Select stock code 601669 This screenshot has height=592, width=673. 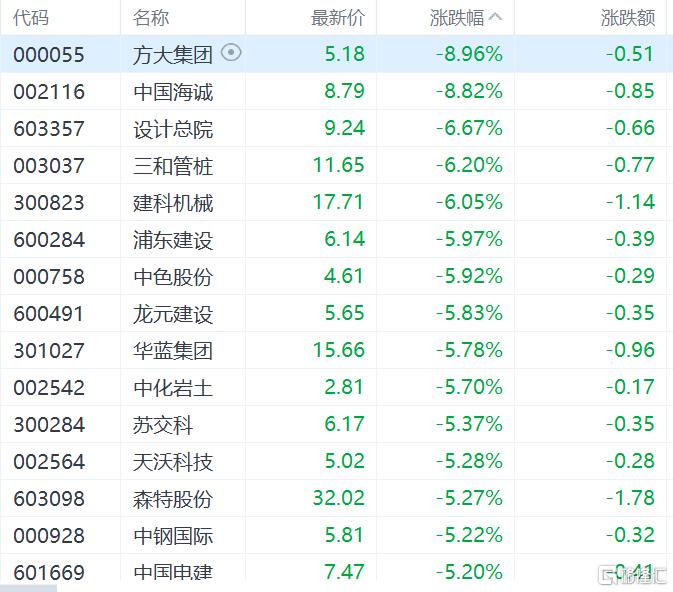click(49, 572)
